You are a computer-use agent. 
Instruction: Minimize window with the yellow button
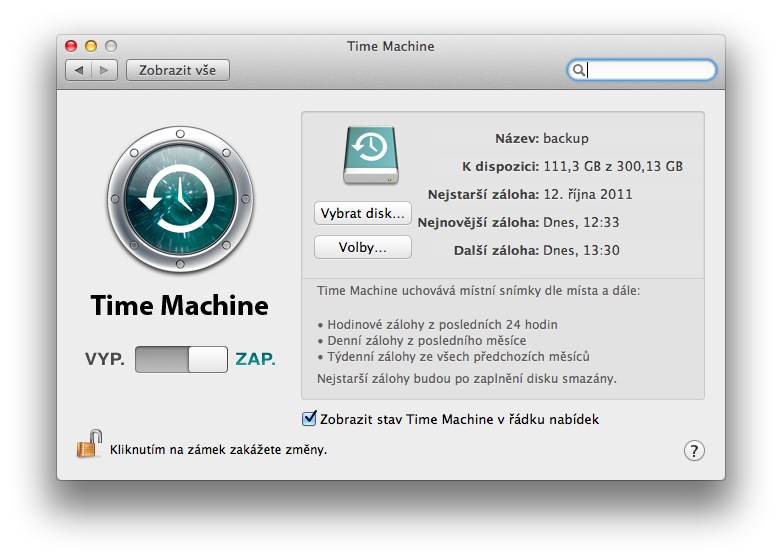tap(91, 46)
